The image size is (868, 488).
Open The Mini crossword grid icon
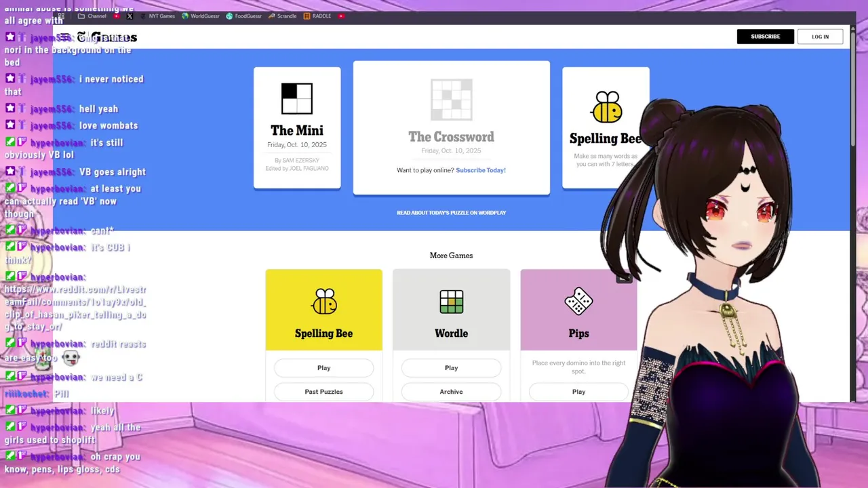click(297, 98)
